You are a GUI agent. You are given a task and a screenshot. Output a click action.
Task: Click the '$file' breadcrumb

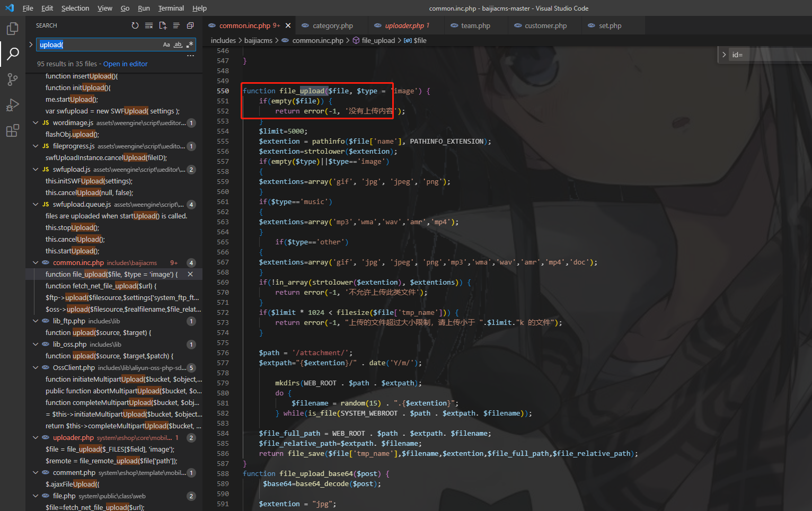420,41
